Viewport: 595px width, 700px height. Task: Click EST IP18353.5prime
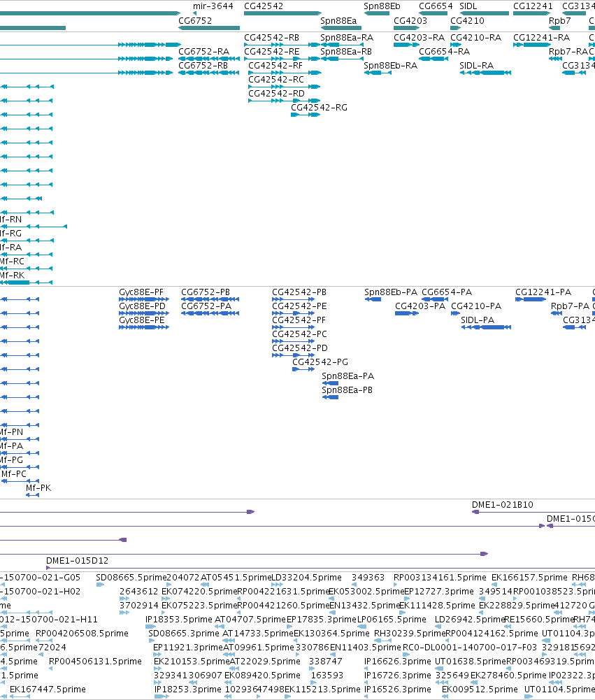[151, 627]
